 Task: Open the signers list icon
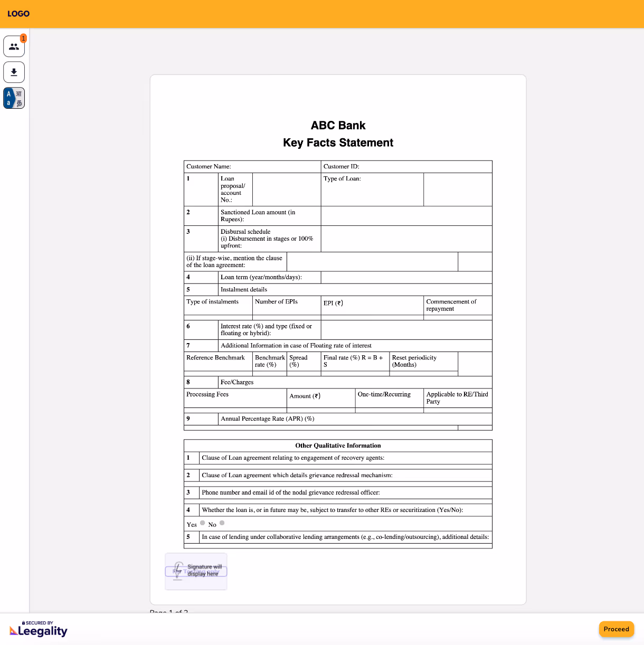(x=14, y=46)
